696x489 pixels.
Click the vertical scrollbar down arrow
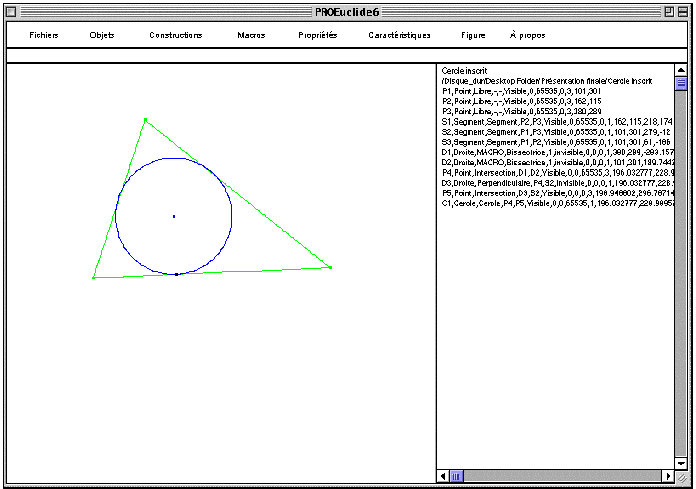pyautogui.click(x=681, y=461)
